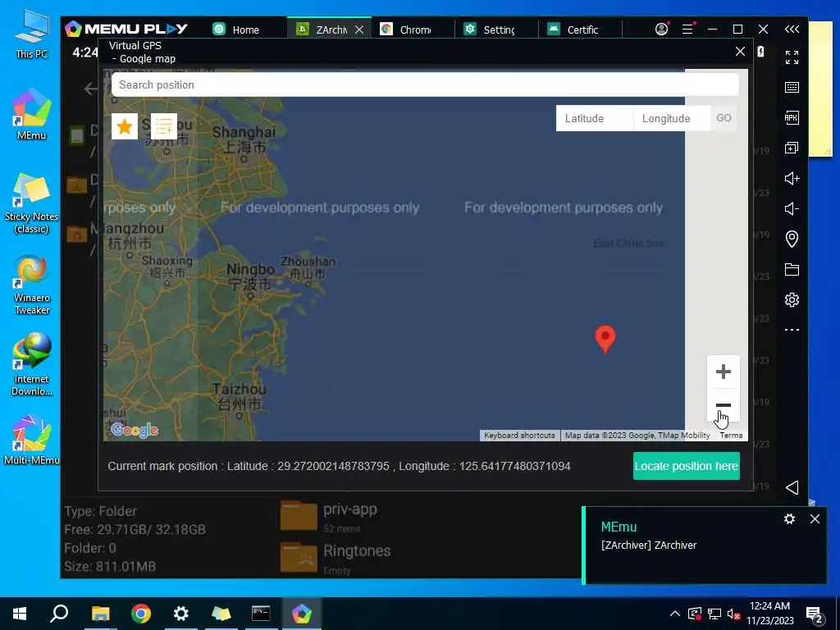Viewport: 840px width, 630px height.
Task: Open the Windows notification center
Action: [x=815, y=614]
